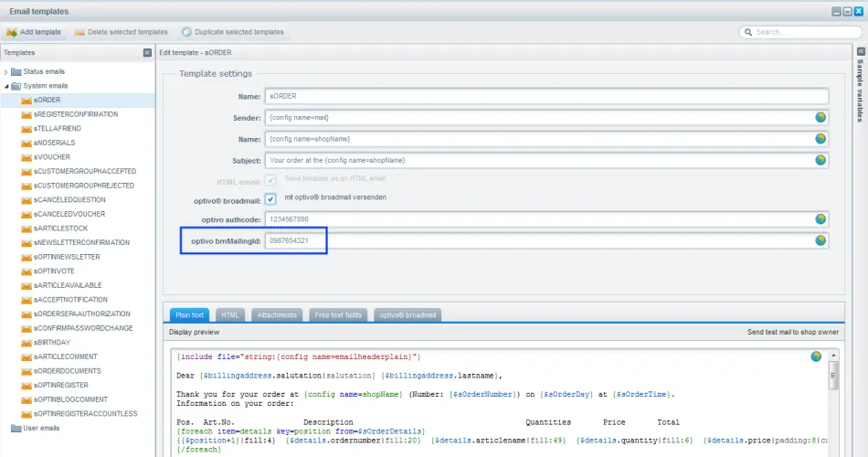Image resolution: width=868 pixels, height=457 pixels.
Task: Collapse the Templates panel
Action: [147, 53]
